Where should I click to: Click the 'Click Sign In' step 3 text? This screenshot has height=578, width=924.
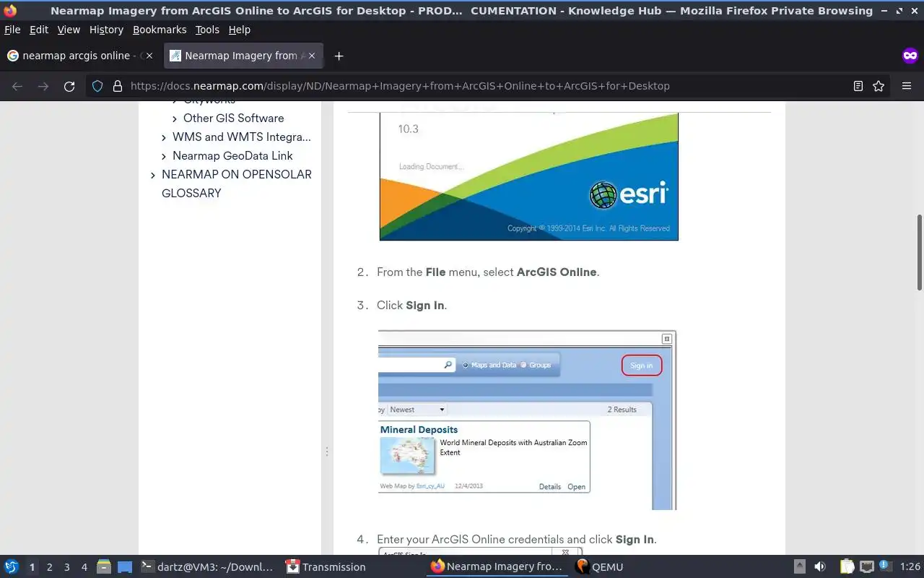tap(411, 306)
